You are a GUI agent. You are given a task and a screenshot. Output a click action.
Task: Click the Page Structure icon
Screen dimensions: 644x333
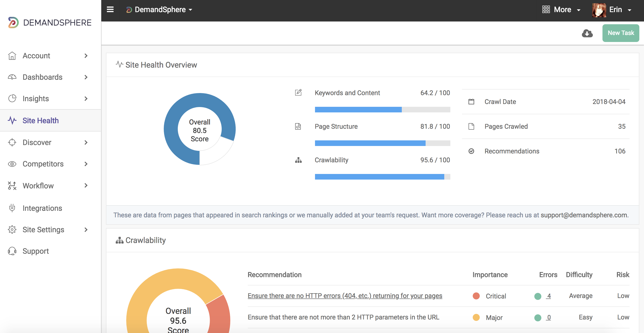[297, 126]
